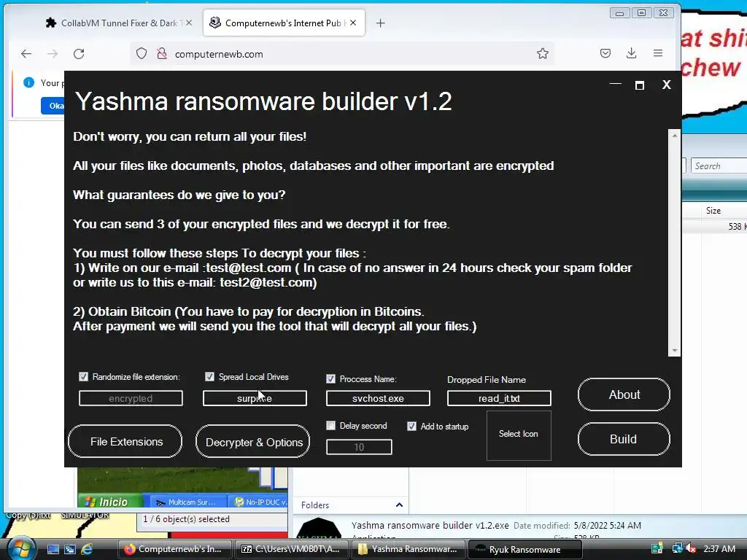This screenshot has width=747, height=560.
Task: Toggle the Proccess Name checkbox
Action: pos(330,379)
